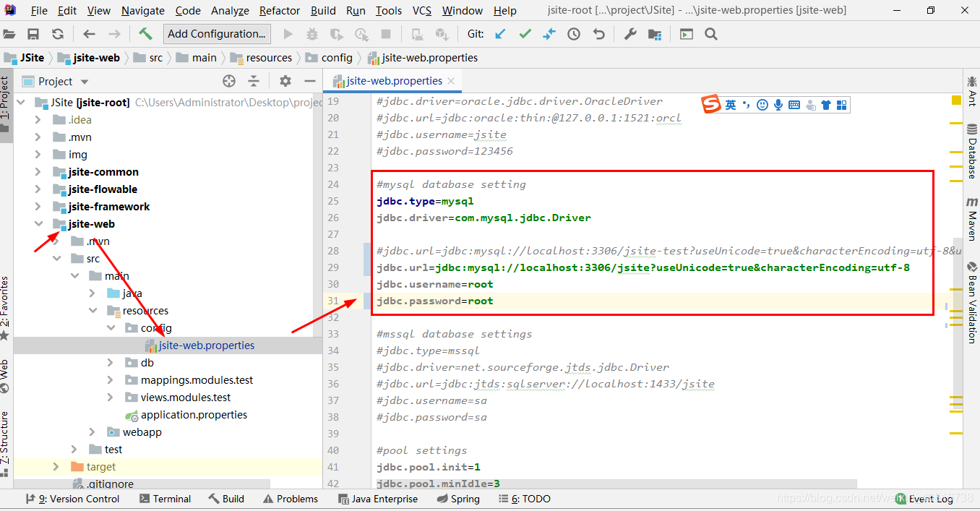Click the Build project hammer icon
This screenshot has width=980, height=511.
[x=145, y=34]
